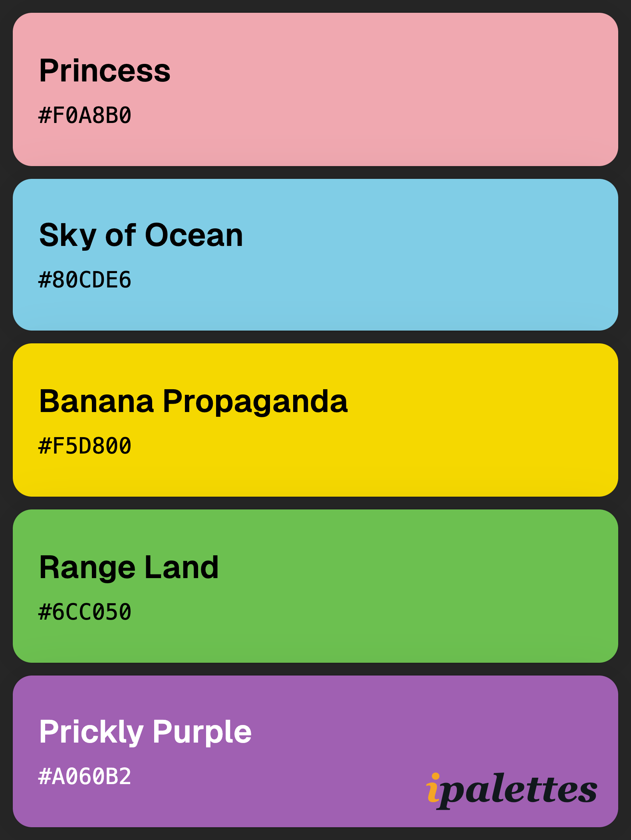
Task: Click the Banana Propaganda title
Action: (x=194, y=402)
